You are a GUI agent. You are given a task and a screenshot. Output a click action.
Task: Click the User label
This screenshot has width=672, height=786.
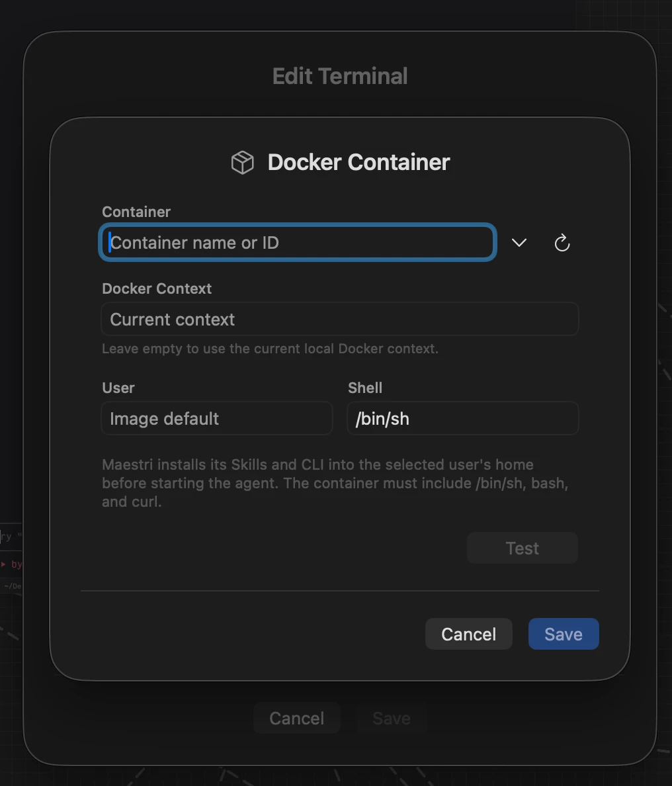coord(118,388)
